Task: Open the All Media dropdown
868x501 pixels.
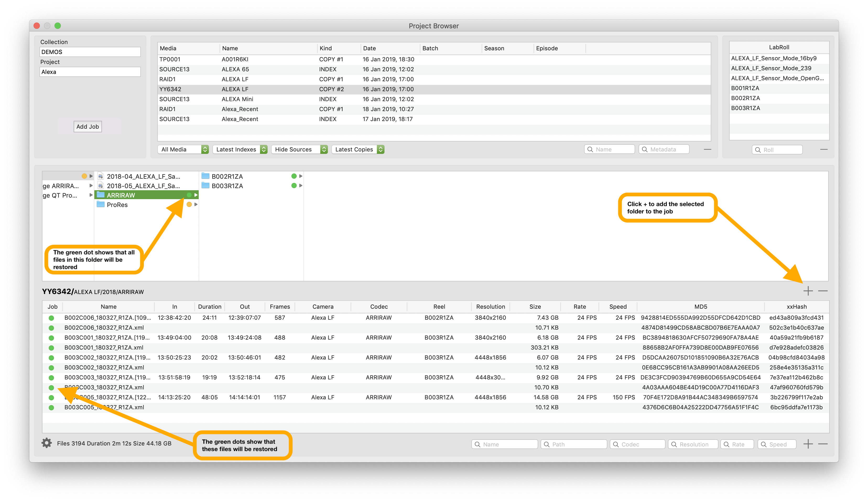Action: [x=183, y=149]
